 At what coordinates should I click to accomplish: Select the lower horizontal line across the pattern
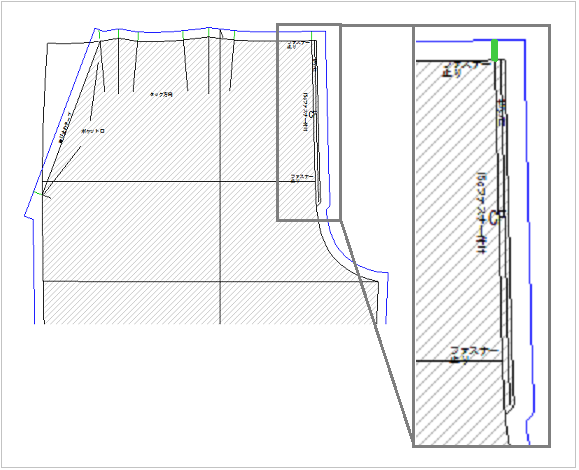210,281
